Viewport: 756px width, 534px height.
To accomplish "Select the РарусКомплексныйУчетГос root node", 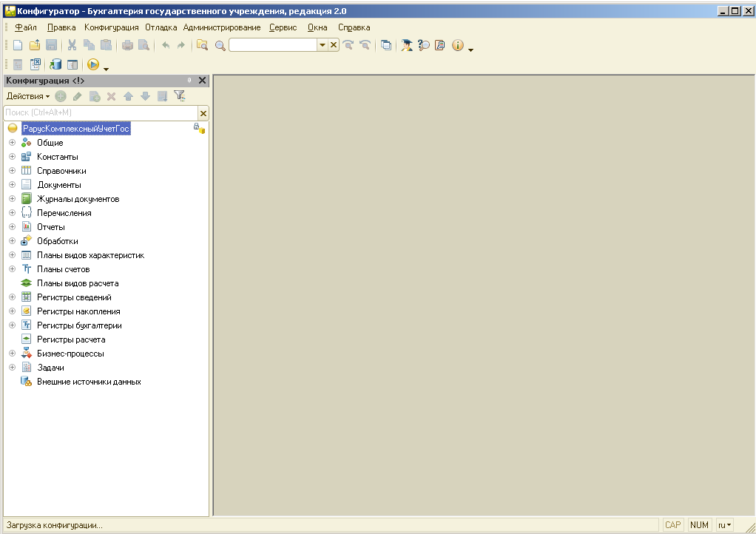I will click(76, 129).
